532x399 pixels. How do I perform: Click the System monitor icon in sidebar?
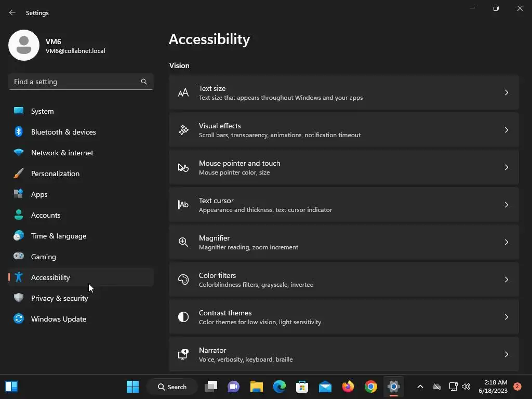(19, 111)
